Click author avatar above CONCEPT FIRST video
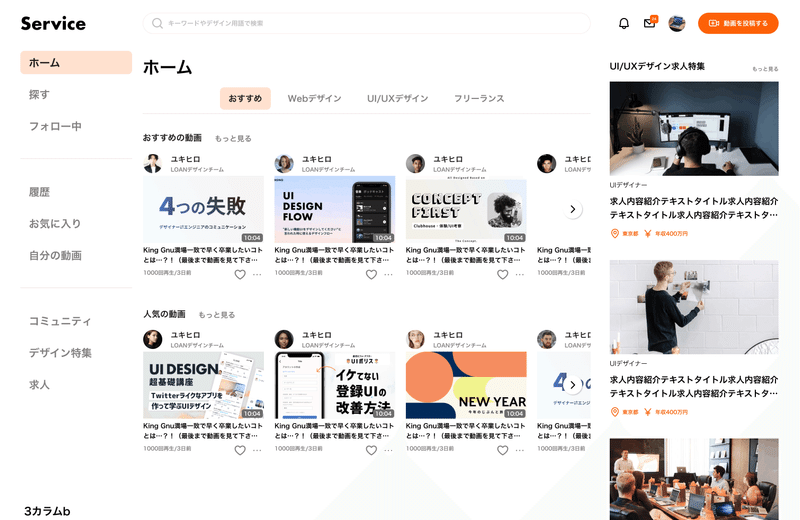Image resolution: width=800 pixels, height=520 pixels. 415,163
